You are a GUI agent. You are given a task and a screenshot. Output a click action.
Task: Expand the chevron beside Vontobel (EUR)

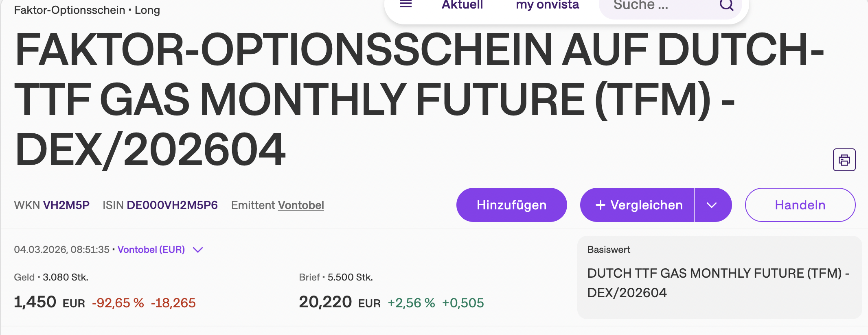198,250
